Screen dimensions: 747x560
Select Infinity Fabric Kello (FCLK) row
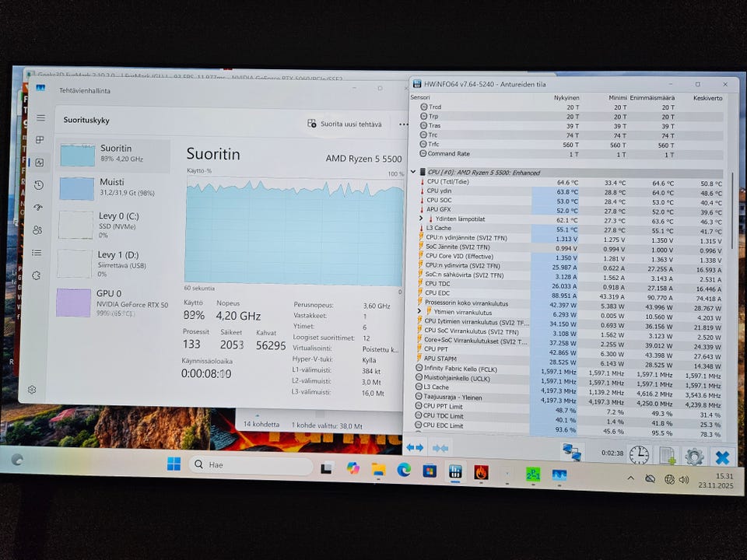tap(567, 370)
